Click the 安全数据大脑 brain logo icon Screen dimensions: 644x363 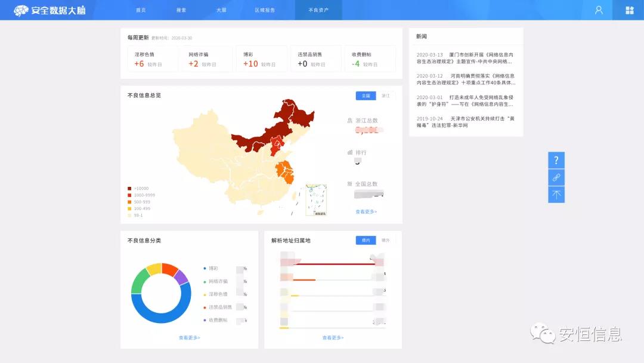tap(20, 10)
